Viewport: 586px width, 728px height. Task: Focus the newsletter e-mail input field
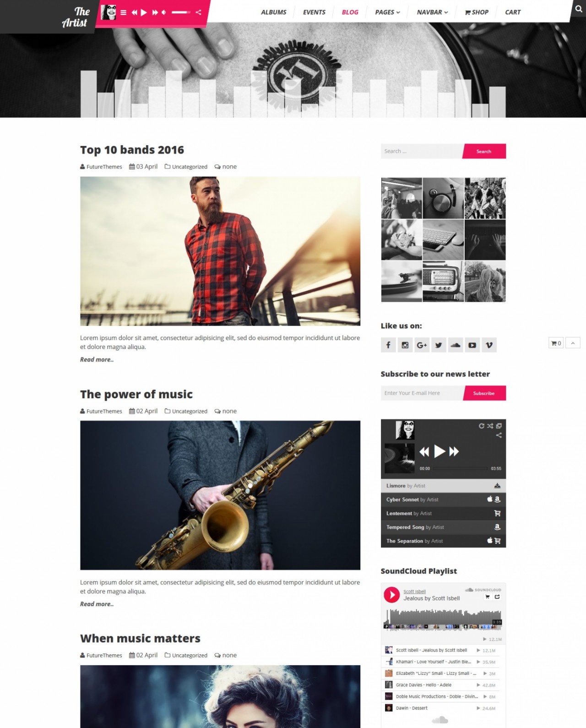click(x=422, y=393)
